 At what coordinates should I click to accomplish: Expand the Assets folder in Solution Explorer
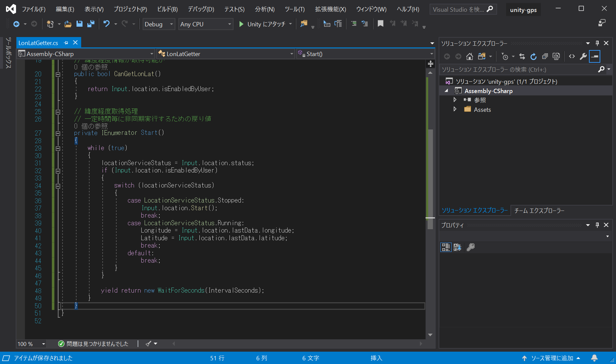[455, 109]
